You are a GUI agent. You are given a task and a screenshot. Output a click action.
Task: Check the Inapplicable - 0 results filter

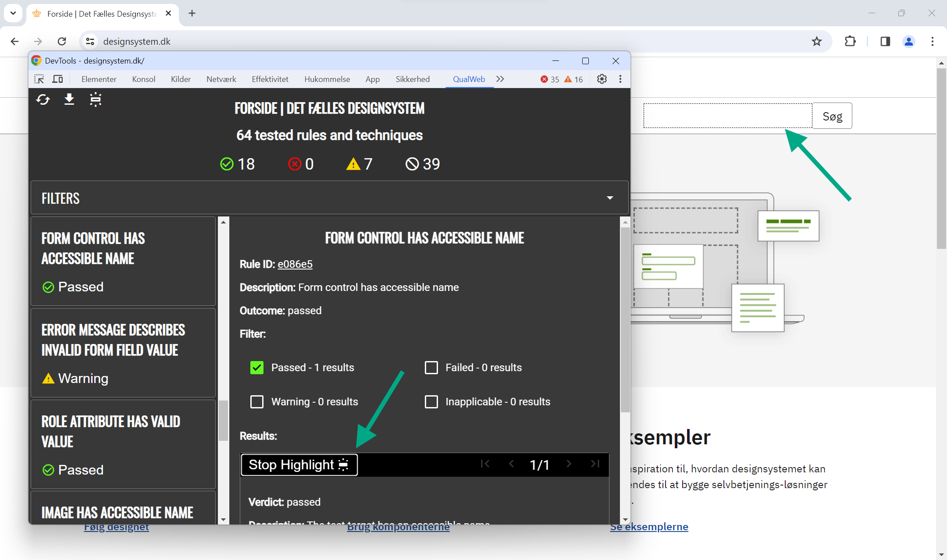(431, 402)
